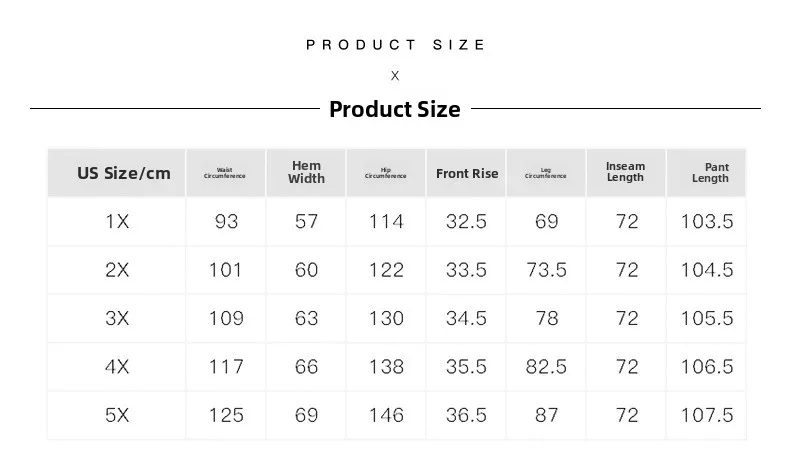Select the 2X size row label
Screen dimensions: 790x459
[x=117, y=270]
